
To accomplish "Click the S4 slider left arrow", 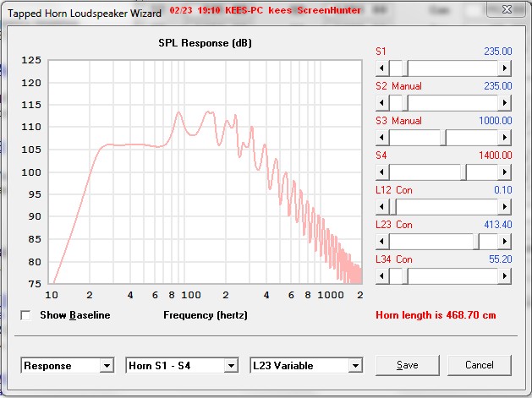I will [382, 172].
